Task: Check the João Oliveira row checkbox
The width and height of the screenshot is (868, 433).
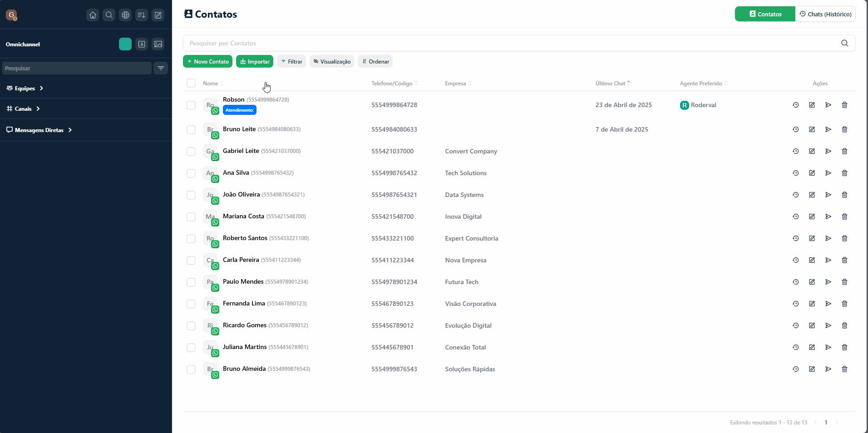Action: pyautogui.click(x=191, y=195)
